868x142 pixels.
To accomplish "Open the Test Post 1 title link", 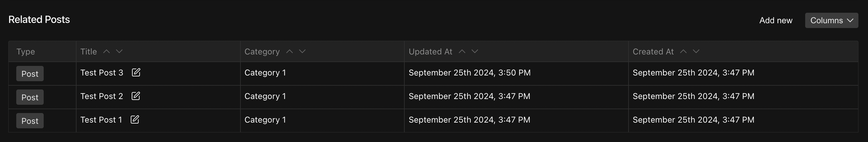I will pyautogui.click(x=101, y=120).
